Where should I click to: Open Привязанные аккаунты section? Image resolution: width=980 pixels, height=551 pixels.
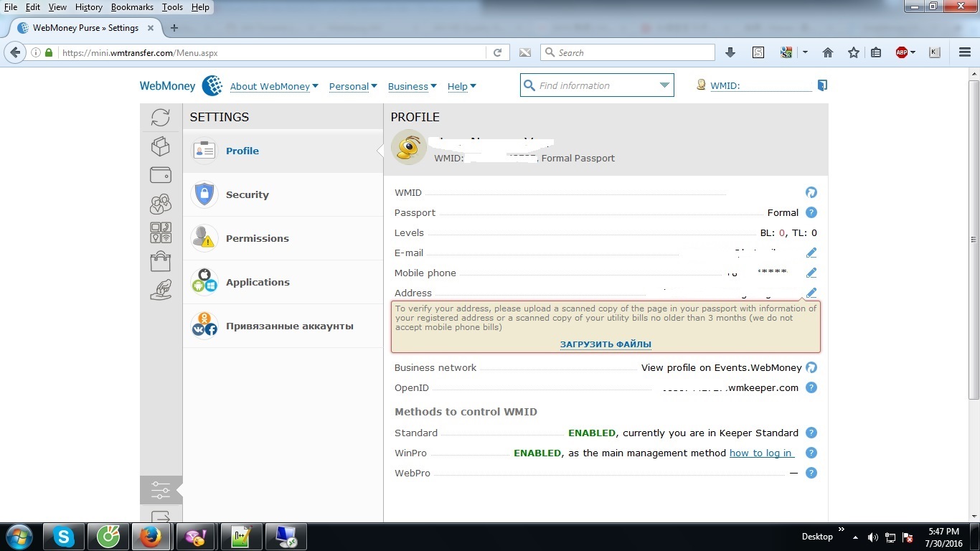(x=283, y=326)
